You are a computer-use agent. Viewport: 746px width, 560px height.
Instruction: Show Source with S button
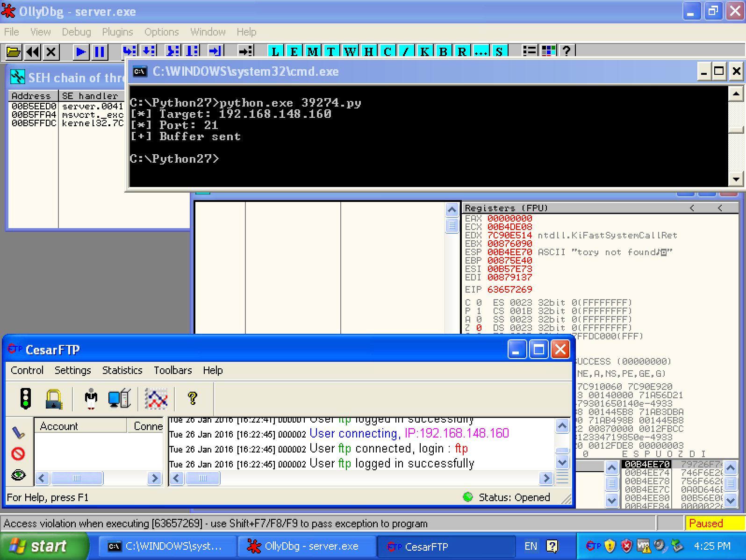coord(500,51)
